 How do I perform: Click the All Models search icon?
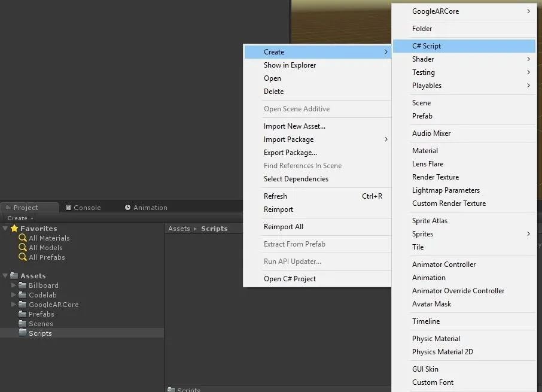pos(23,248)
